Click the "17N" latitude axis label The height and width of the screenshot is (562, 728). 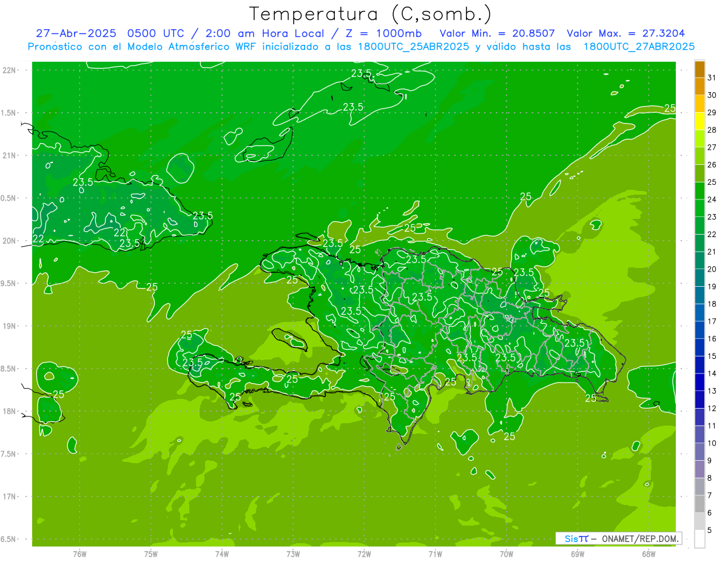(10, 497)
